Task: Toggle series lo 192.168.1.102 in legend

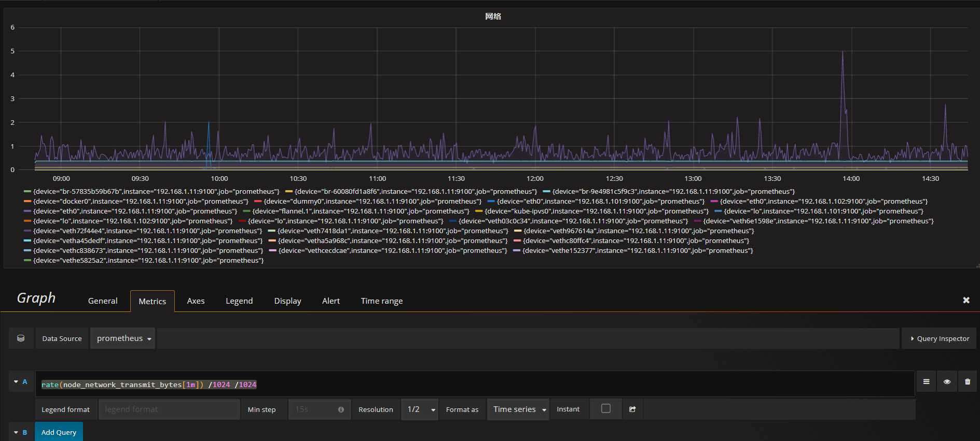Action: [x=133, y=221]
